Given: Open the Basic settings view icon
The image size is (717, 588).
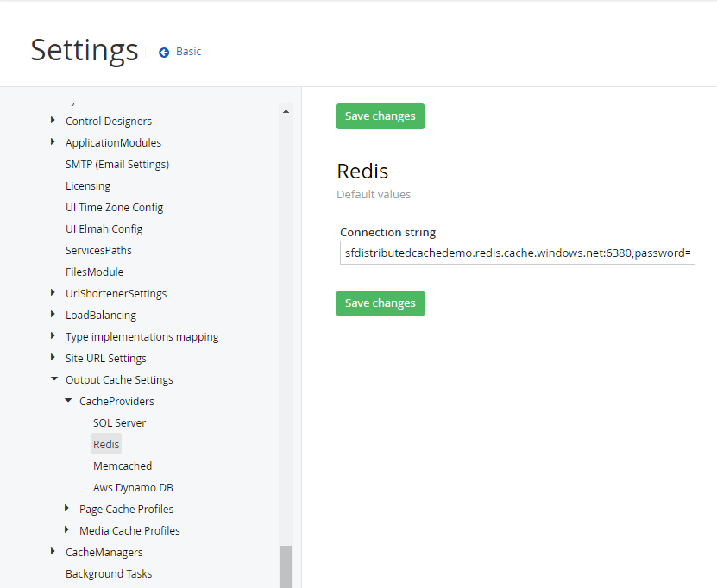Looking at the screenshot, I should (163, 51).
